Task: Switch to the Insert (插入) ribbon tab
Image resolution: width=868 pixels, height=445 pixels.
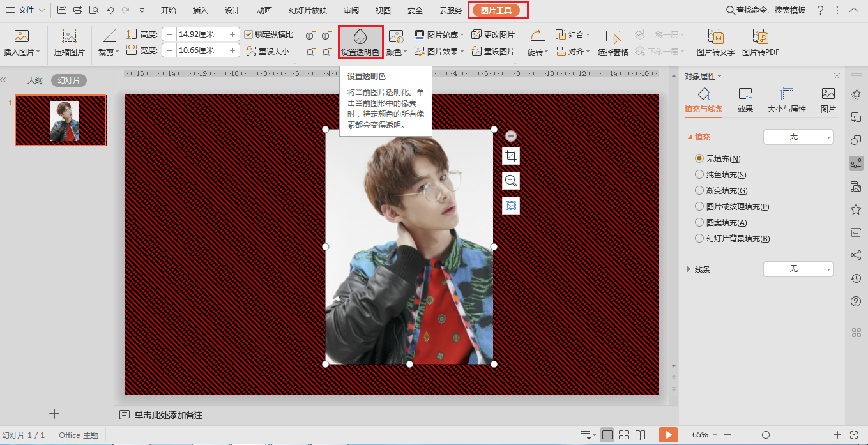Action: (201, 10)
